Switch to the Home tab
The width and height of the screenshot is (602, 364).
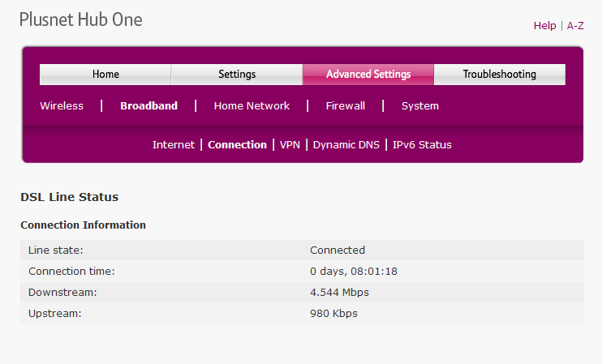coord(105,75)
